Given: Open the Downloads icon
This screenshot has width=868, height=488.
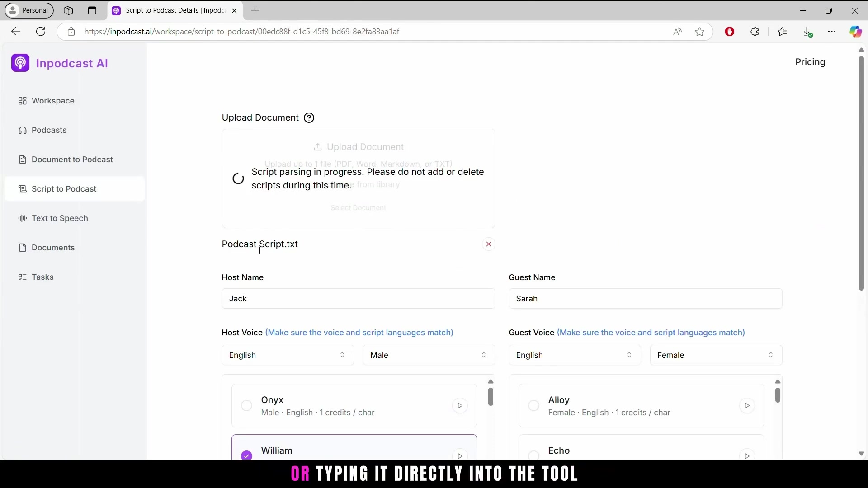Looking at the screenshot, I should click(x=808, y=32).
